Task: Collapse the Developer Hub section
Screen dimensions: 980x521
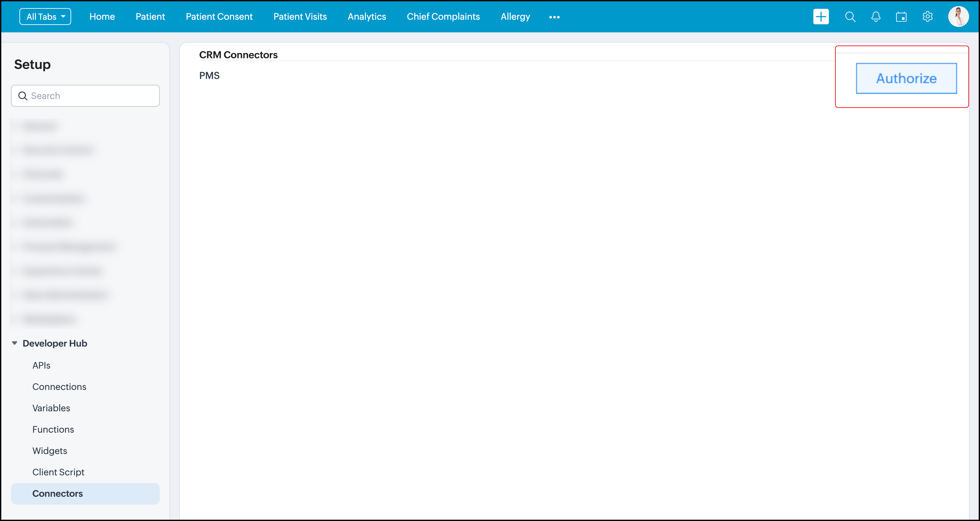Action: coord(15,343)
